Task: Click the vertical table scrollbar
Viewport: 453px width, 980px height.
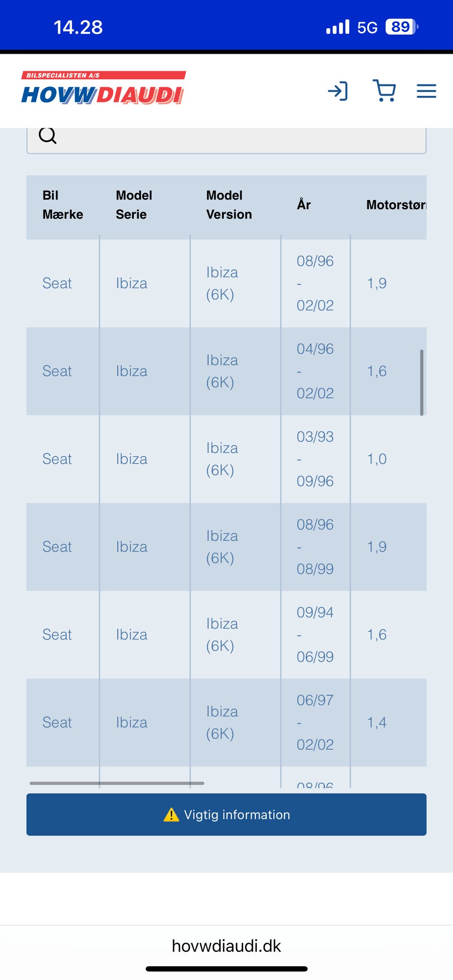Action: click(421, 382)
